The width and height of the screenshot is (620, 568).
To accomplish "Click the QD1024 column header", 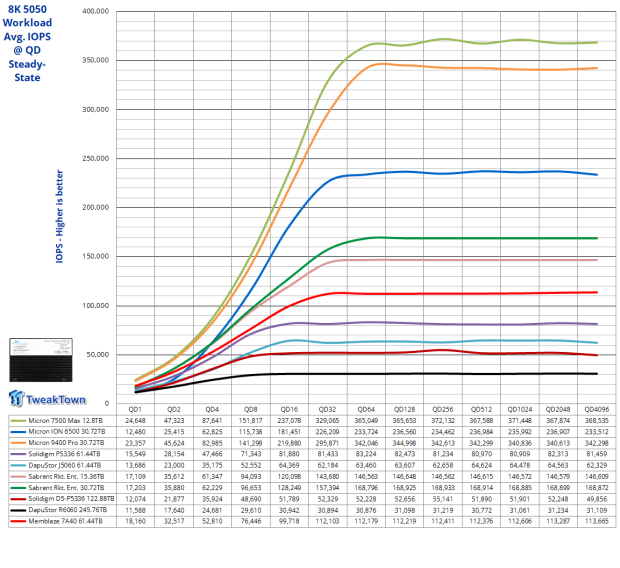I will click(x=520, y=409).
